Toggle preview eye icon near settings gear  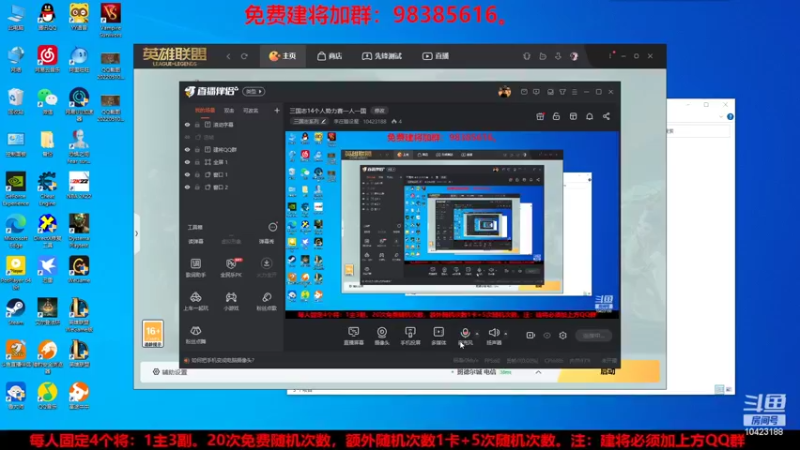[x=547, y=335]
